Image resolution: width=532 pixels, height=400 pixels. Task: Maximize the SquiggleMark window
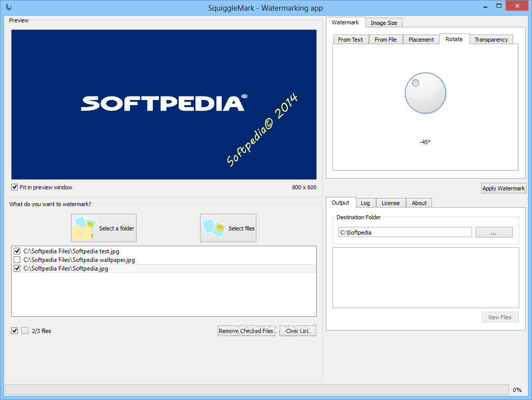(x=498, y=6)
